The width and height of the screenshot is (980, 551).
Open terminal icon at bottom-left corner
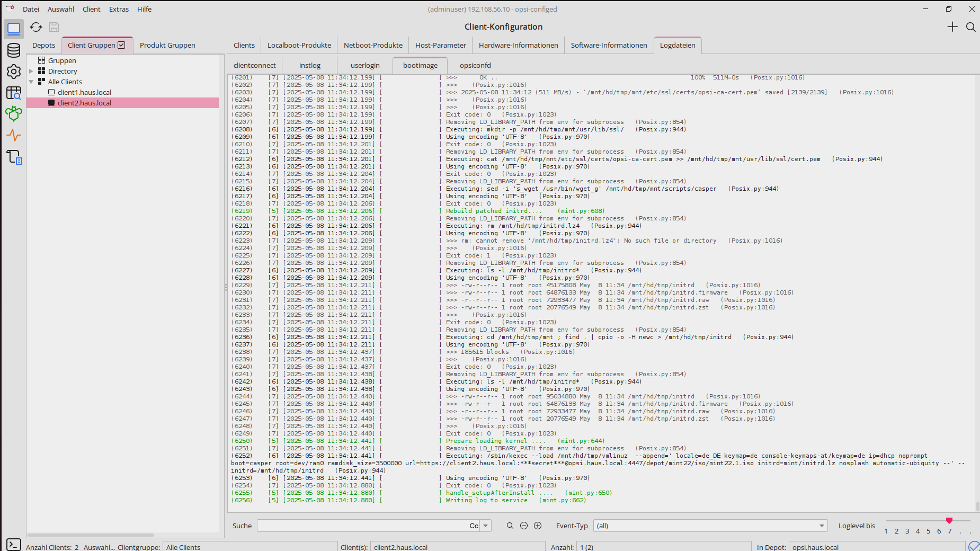[x=14, y=545]
